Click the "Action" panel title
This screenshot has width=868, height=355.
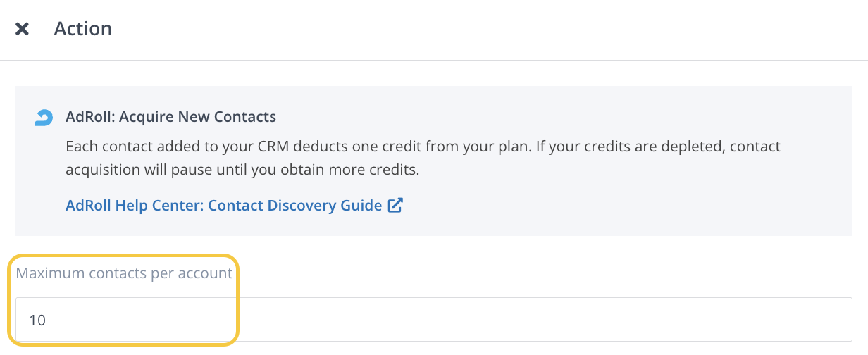[83, 29]
